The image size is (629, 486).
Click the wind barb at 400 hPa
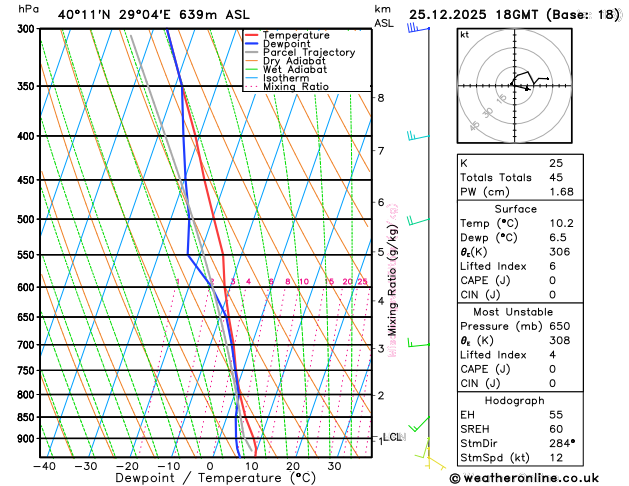pos(418,136)
